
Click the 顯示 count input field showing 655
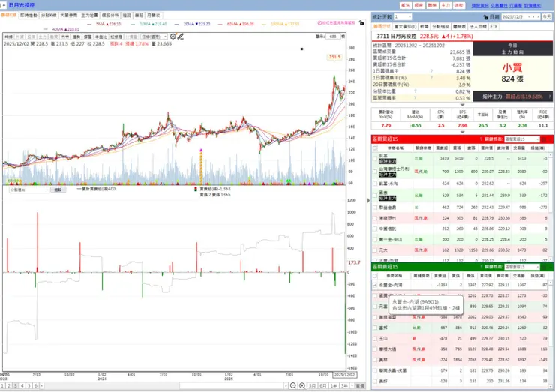click(333, 37)
